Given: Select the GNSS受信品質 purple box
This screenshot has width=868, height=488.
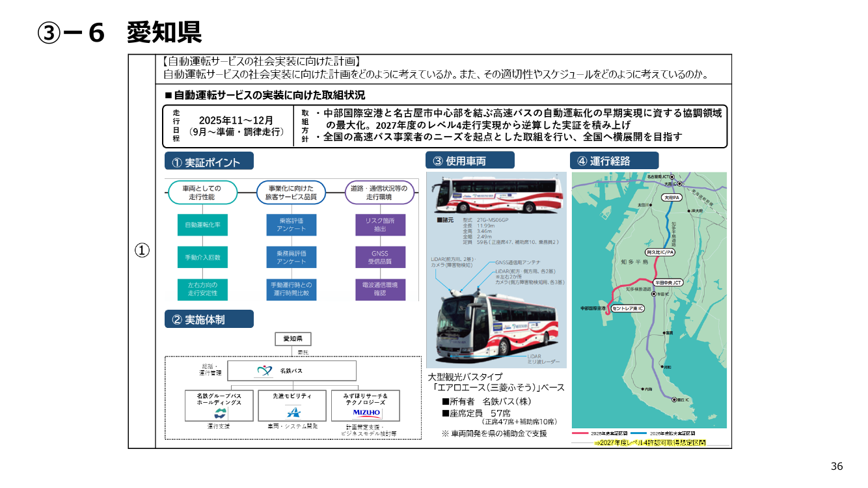Looking at the screenshot, I should pos(380,257).
